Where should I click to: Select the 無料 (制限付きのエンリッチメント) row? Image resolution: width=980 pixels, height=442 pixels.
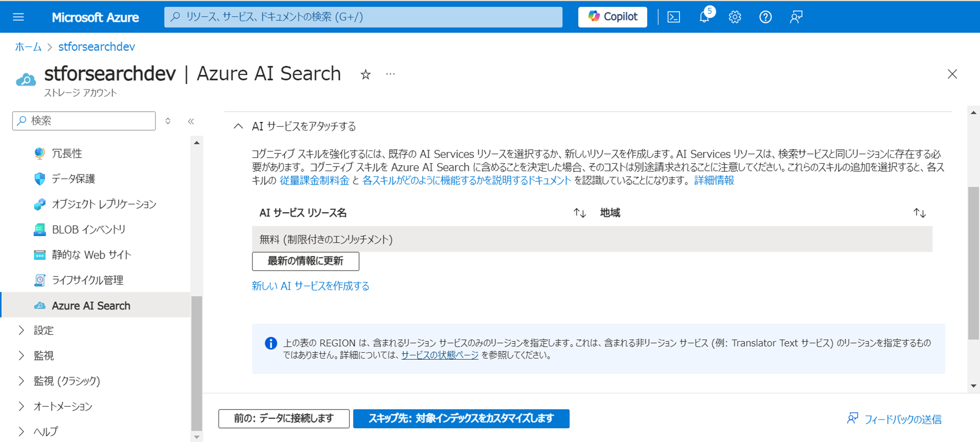[592, 239]
